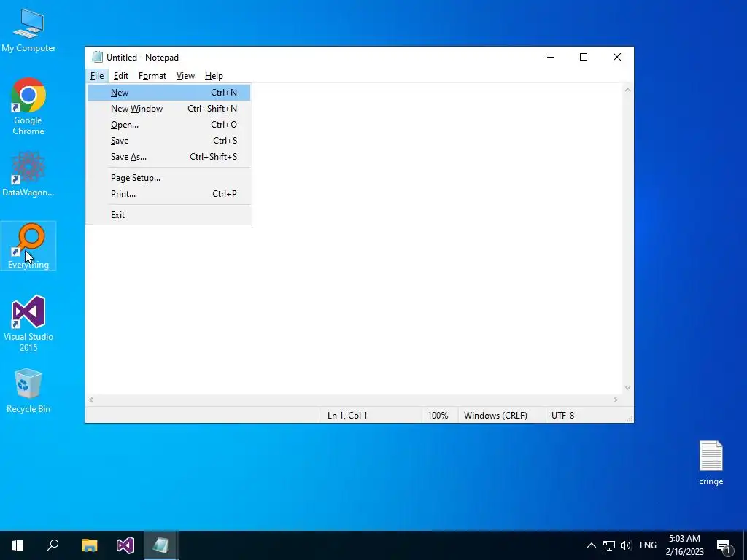Viewport: 747px width, 560px height.
Task: Open the taskbar search magnifier
Action: click(x=53, y=545)
